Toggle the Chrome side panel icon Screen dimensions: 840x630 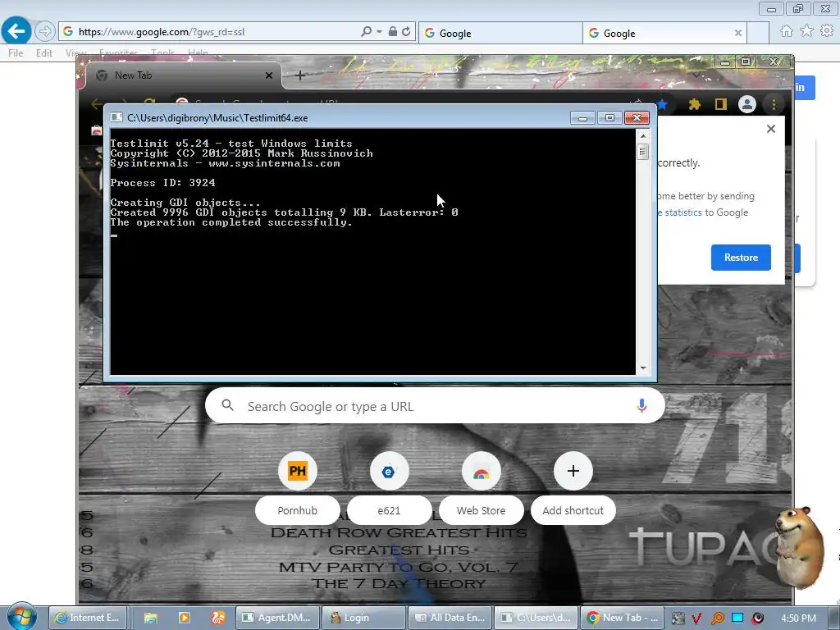(x=721, y=104)
